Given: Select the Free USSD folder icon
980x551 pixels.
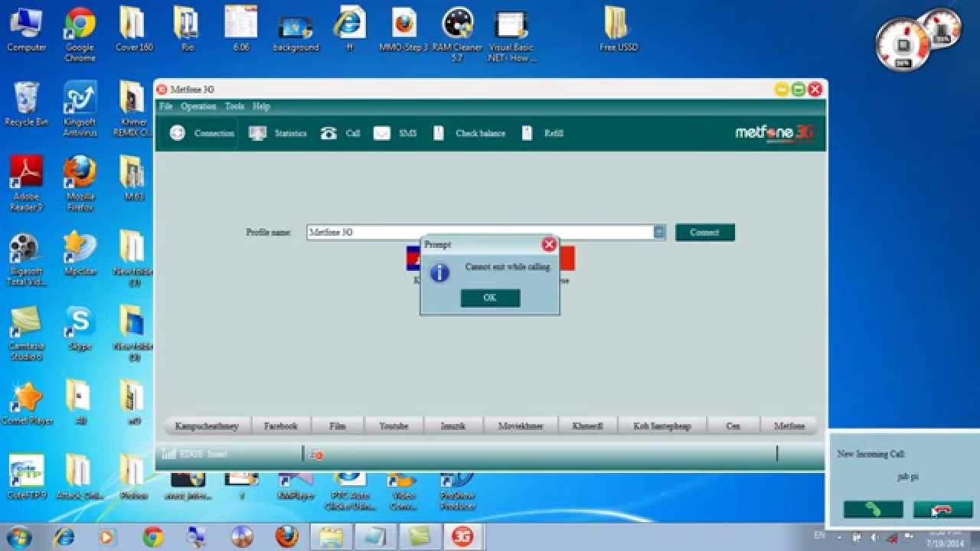Looking at the screenshot, I should click(619, 29).
